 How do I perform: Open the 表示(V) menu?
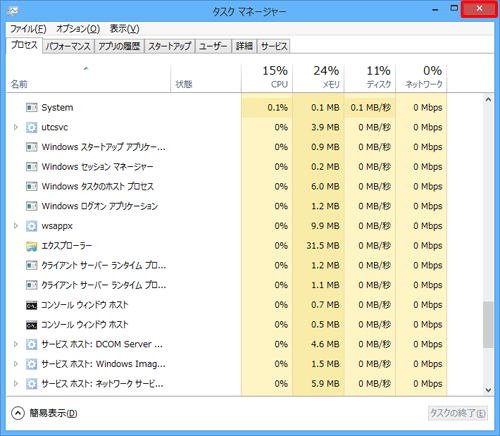click(125, 29)
